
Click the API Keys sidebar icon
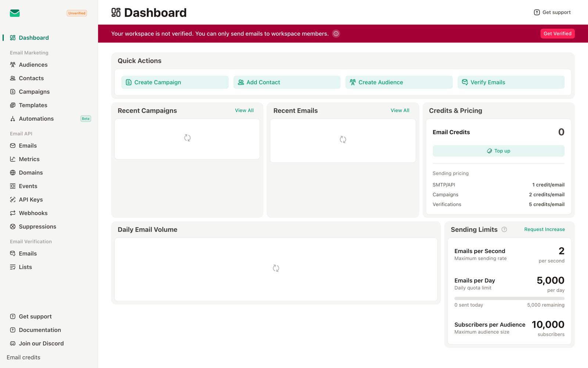point(13,199)
